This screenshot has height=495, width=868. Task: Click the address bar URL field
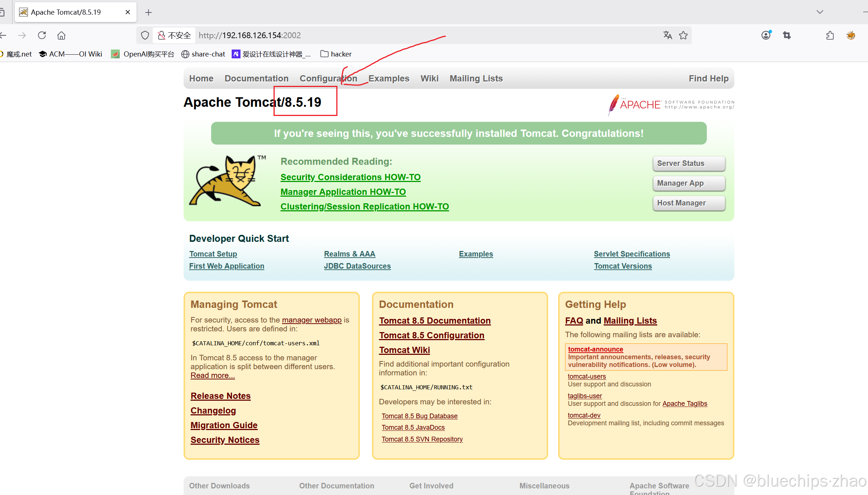coord(404,35)
